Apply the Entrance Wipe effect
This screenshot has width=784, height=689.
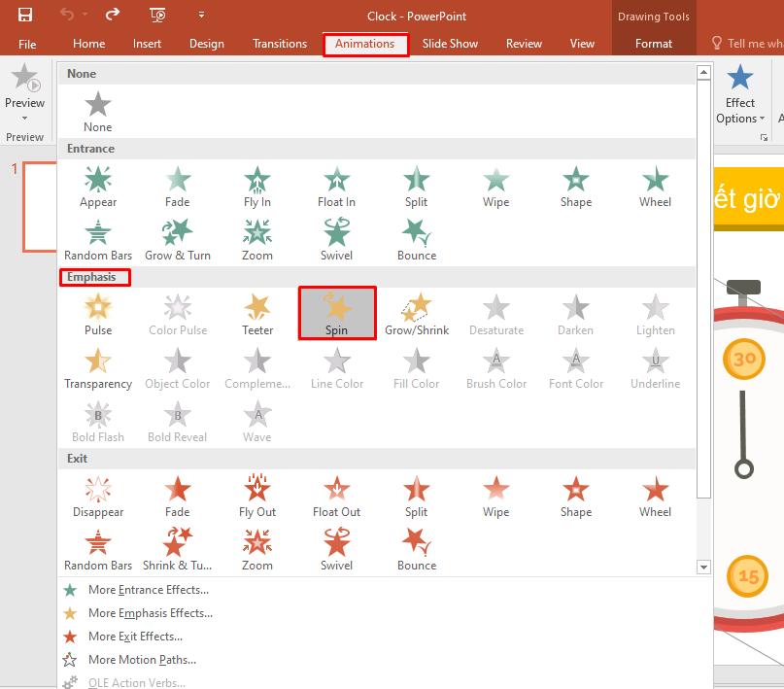(x=496, y=187)
